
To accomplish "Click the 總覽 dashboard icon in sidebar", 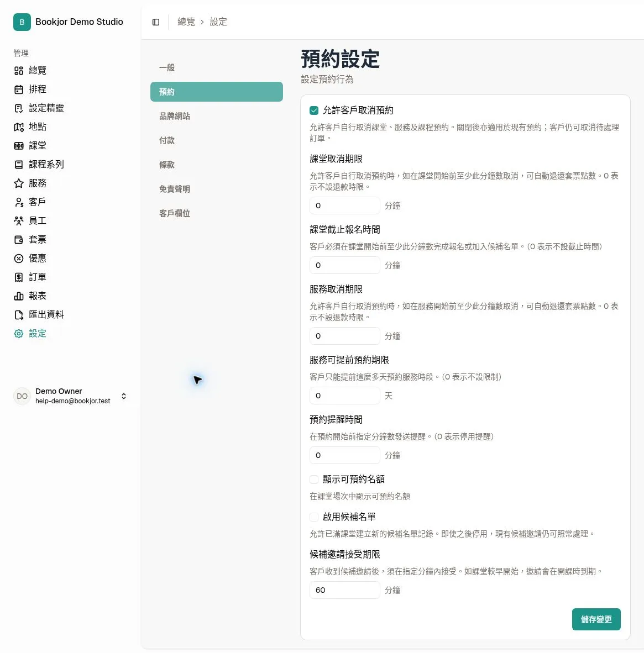I will (19, 70).
